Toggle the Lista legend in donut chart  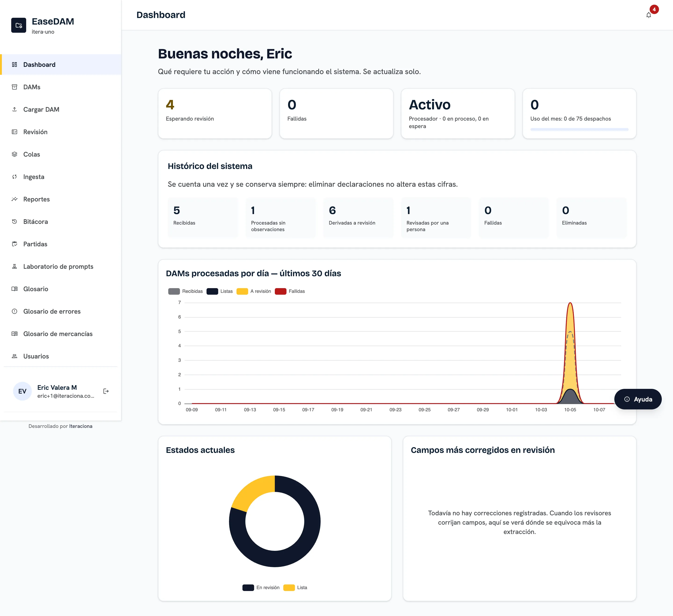[295, 588]
